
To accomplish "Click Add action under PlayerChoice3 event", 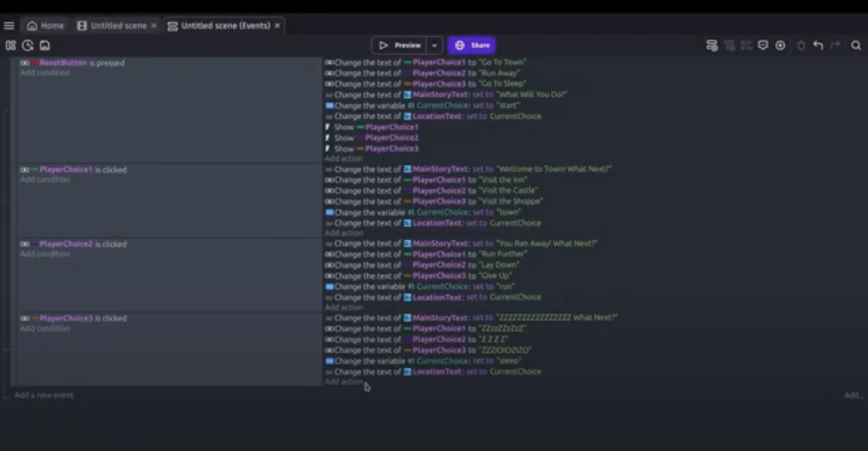I will tap(343, 382).
